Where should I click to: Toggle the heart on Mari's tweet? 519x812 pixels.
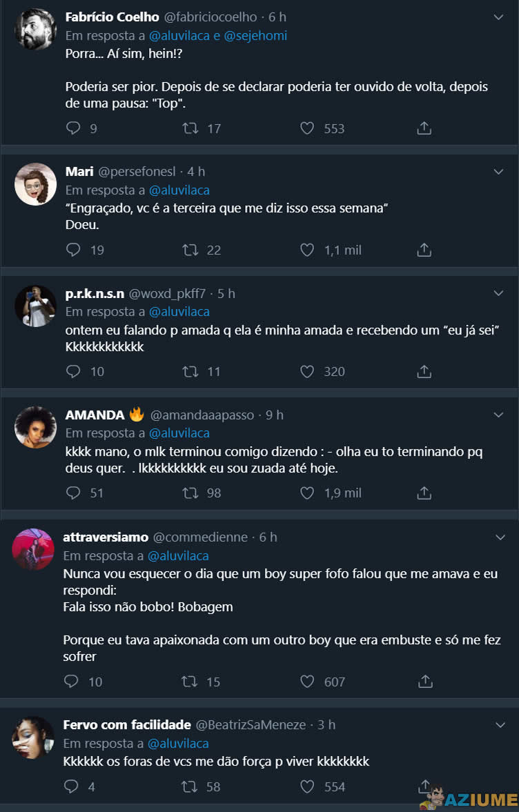click(x=307, y=250)
